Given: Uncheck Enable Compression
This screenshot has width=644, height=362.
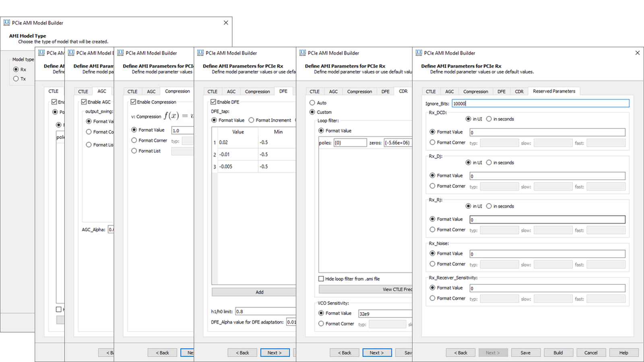Looking at the screenshot, I should click(133, 102).
